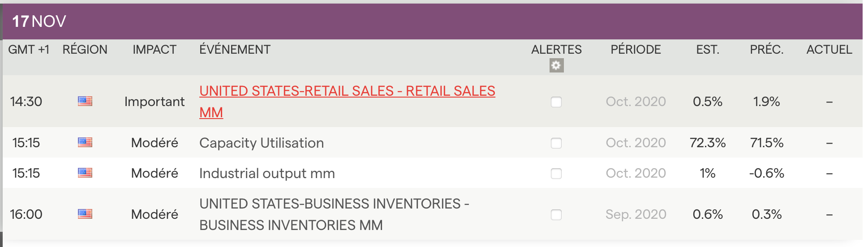The image size is (868, 247).
Task: Check the alert box for Industrial output mm
Action: pos(556,174)
